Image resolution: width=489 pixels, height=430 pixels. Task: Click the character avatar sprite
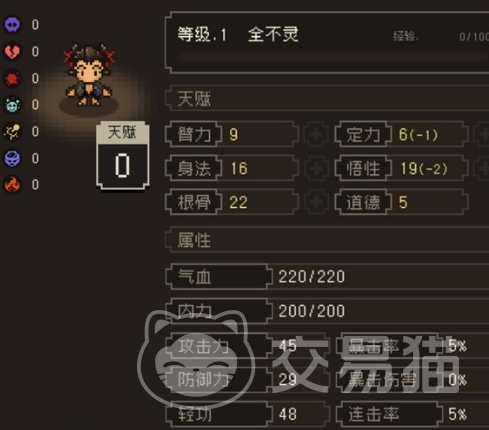89,75
